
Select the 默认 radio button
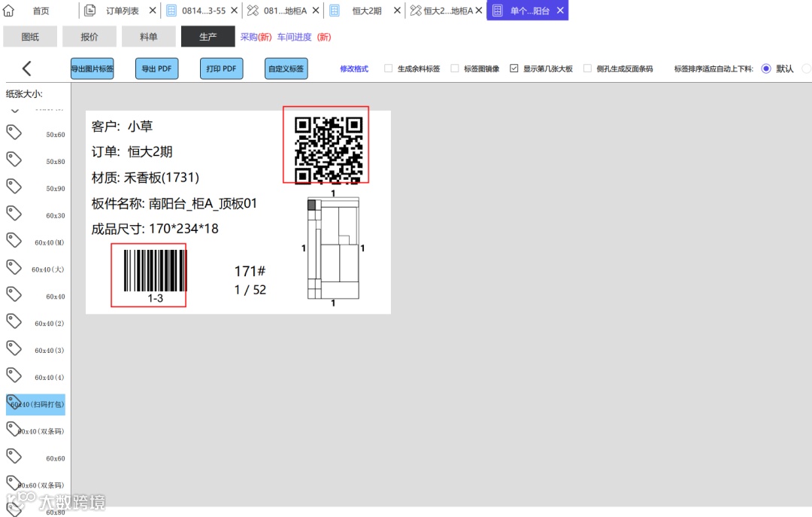click(x=766, y=68)
